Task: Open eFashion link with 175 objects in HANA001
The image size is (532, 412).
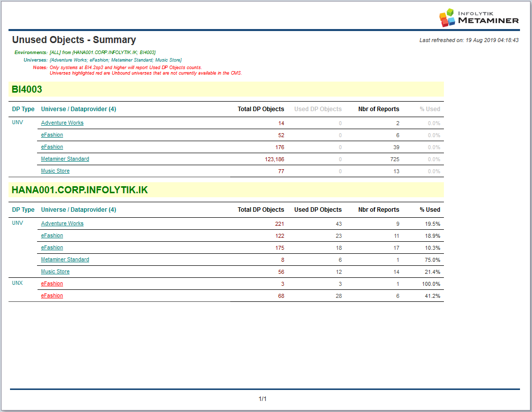Action: coord(52,247)
